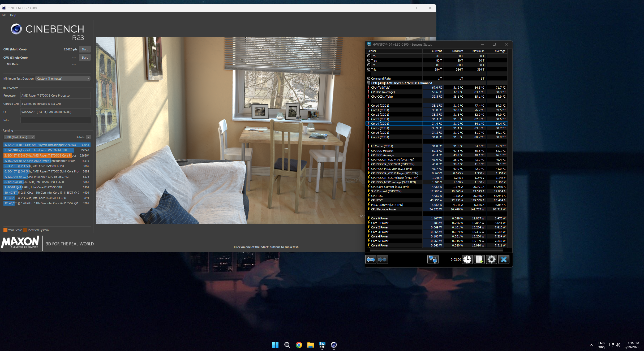Switch to HWiNFO taskbar icon
The width and height of the screenshot is (644, 351).
(322, 345)
